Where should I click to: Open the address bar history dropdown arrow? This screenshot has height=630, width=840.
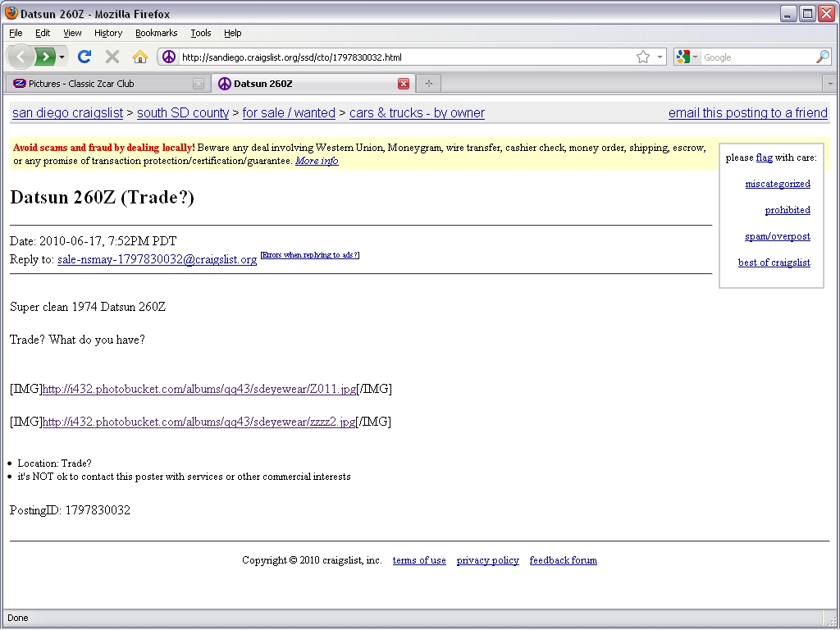click(660, 57)
